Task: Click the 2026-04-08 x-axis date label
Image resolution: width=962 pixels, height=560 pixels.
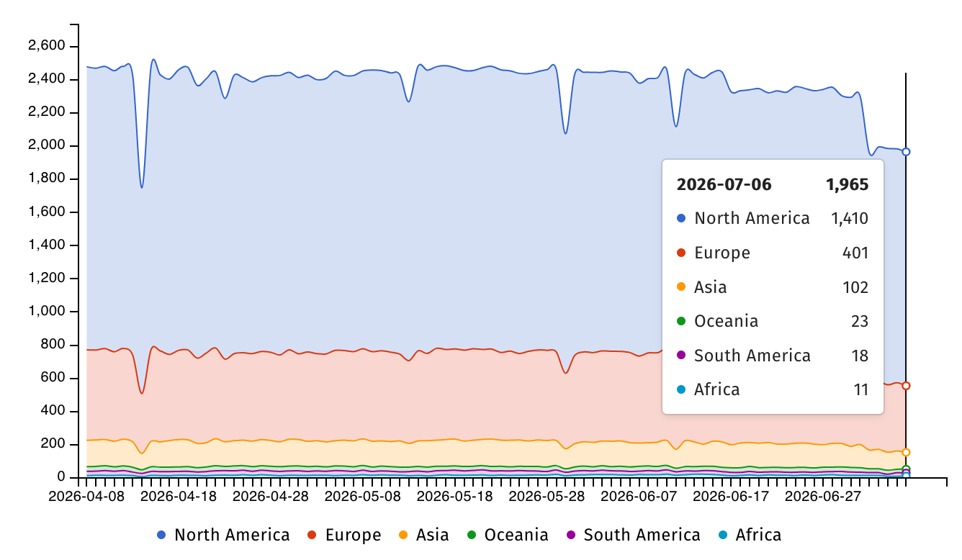Action: 86,497
